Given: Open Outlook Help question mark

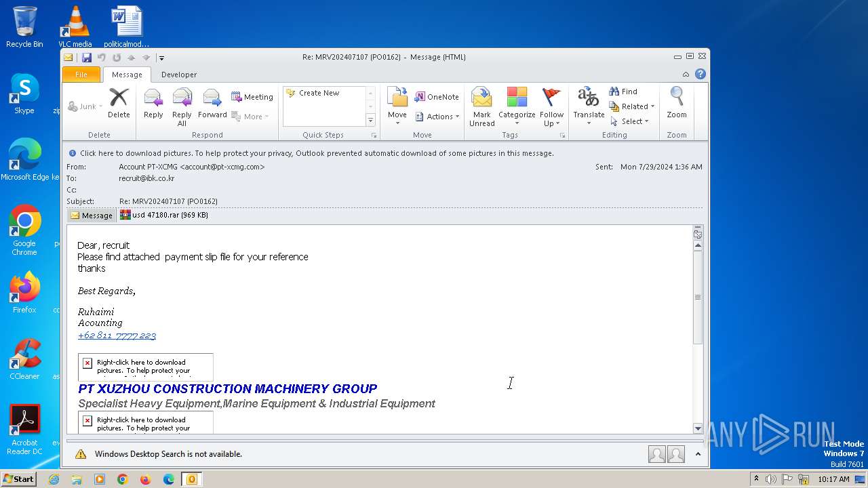Looking at the screenshot, I should pos(701,74).
